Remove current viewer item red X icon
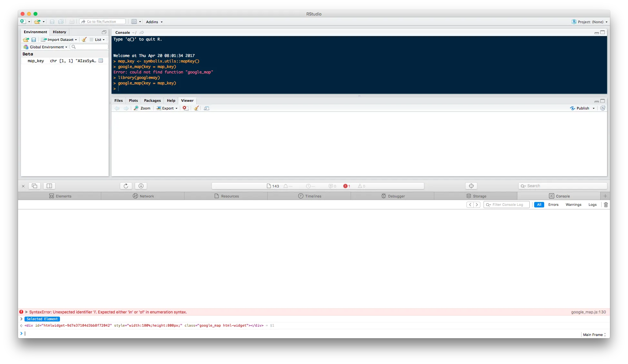This screenshot has height=364, width=628. coord(185,108)
